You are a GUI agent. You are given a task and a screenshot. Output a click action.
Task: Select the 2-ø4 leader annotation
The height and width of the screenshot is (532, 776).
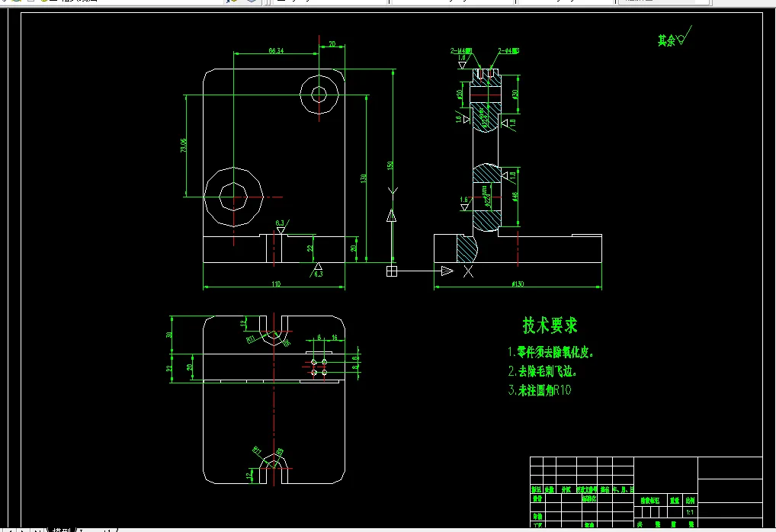pos(508,50)
